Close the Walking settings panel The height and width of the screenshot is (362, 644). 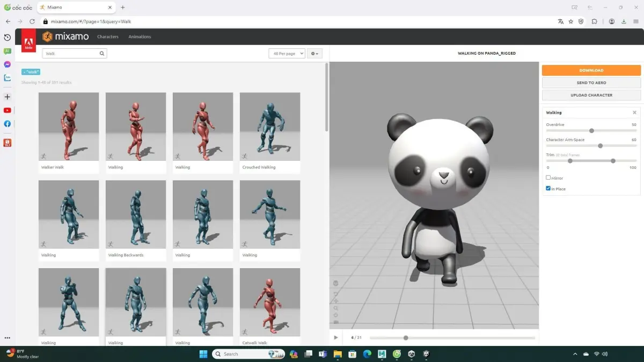click(x=634, y=113)
